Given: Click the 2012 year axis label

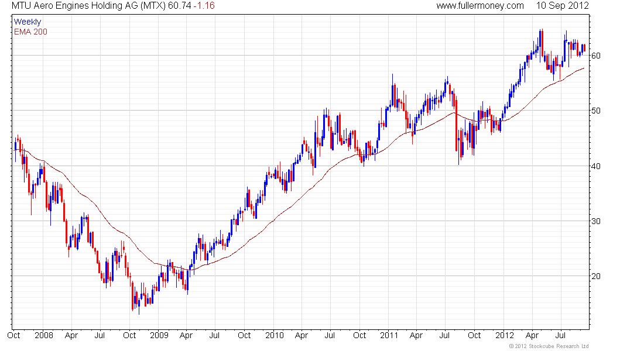Looking at the screenshot, I should [504, 335].
